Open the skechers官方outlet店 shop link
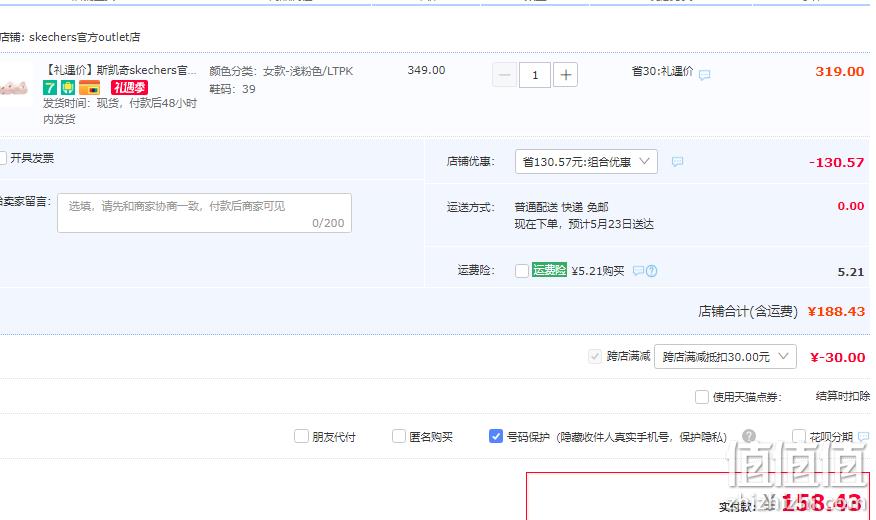This screenshot has height=520, width=876. tap(84, 37)
